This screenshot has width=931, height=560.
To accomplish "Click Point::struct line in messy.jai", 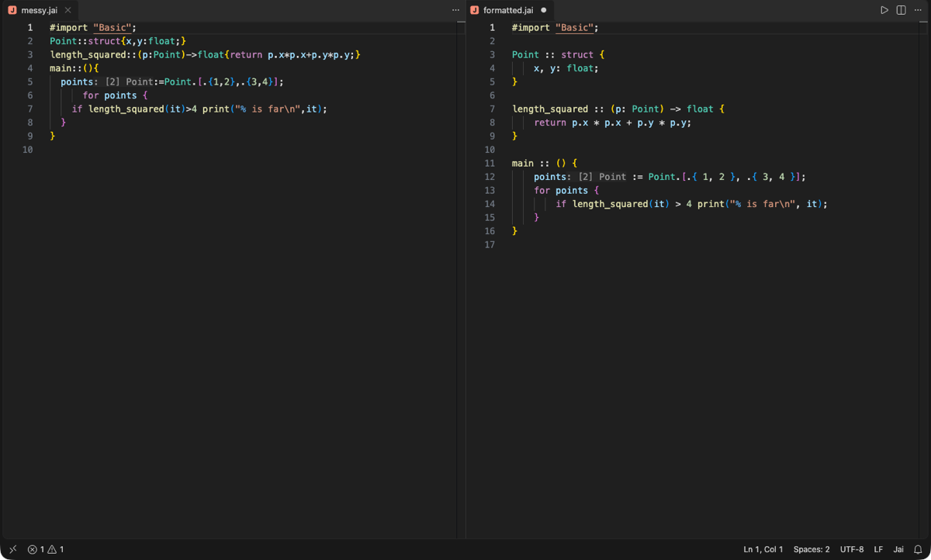I will [118, 41].
